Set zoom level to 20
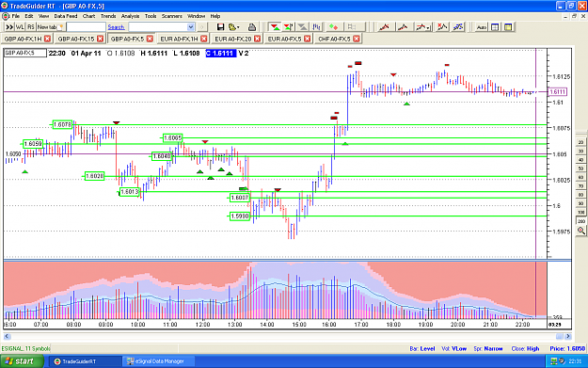The image size is (588, 368). pyautogui.click(x=580, y=142)
